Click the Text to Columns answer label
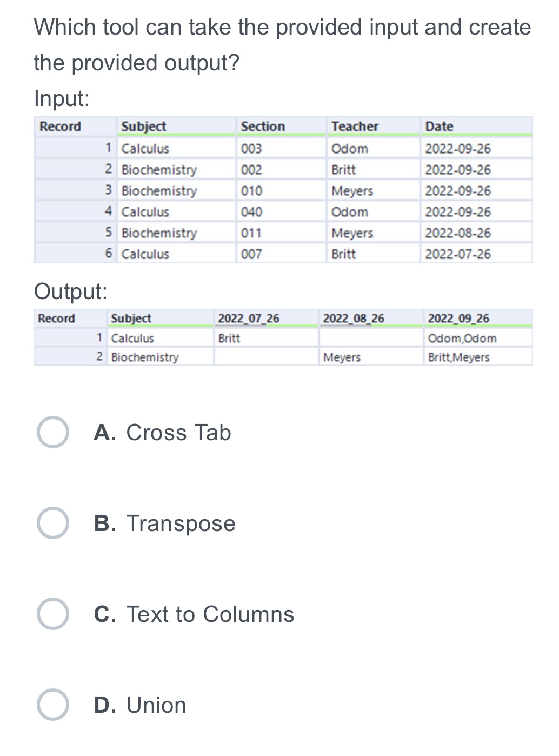This screenshot has width=559, height=756. [194, 614]
